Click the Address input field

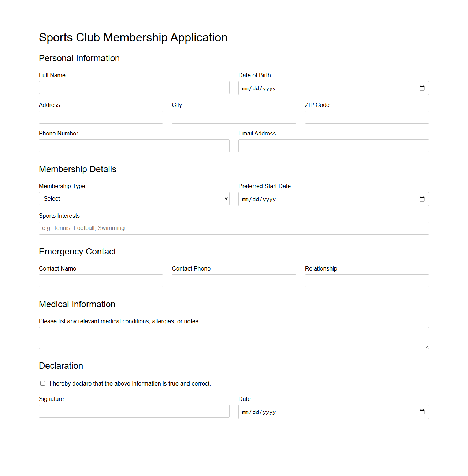tap(101, 117)
